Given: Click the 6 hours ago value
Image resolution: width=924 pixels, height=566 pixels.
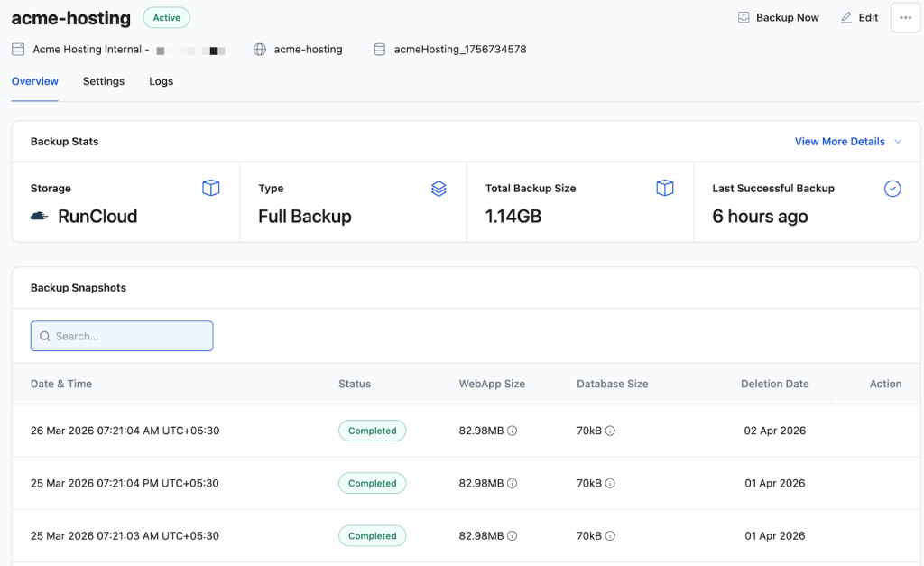Looking at the screenshot, I should (760, 217).
